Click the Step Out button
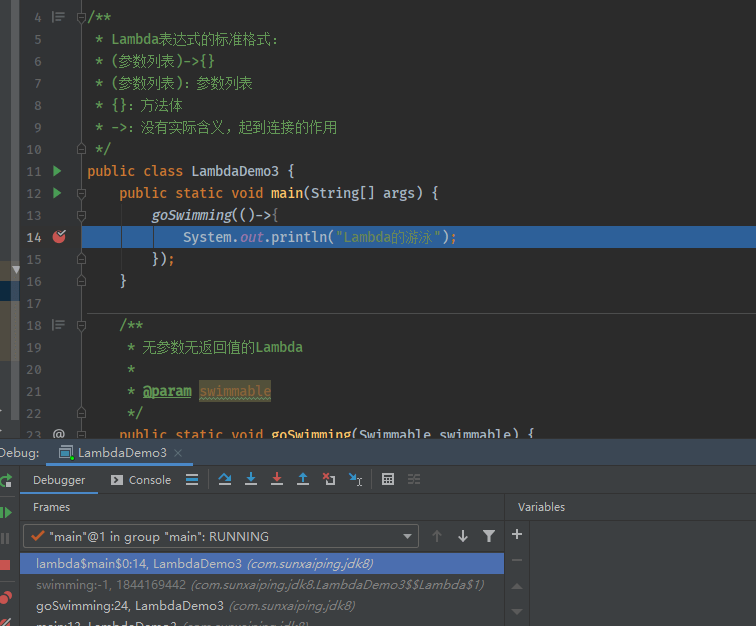 click(303, 479)
